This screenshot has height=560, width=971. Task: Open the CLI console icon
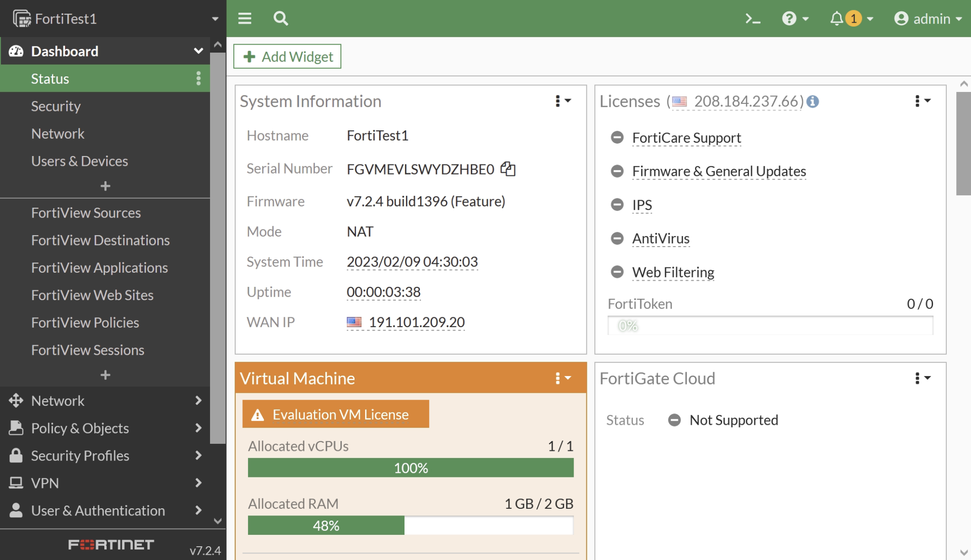753,18
